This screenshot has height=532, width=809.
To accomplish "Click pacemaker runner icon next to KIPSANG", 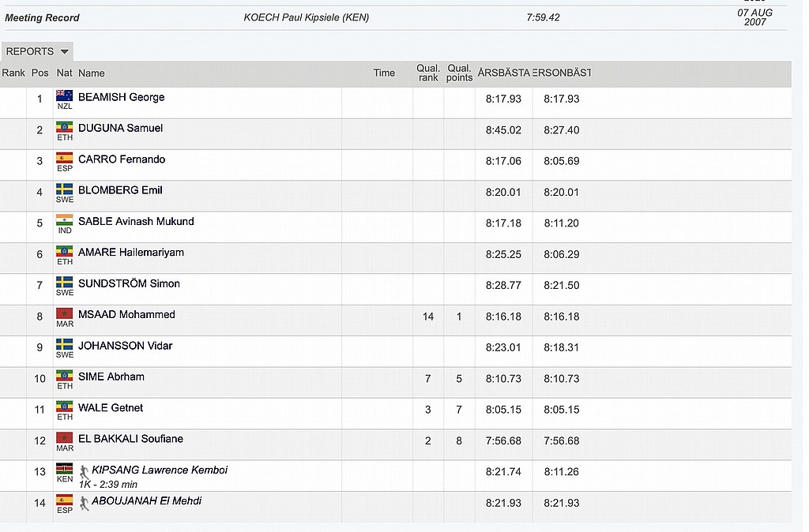I will 84,472.
